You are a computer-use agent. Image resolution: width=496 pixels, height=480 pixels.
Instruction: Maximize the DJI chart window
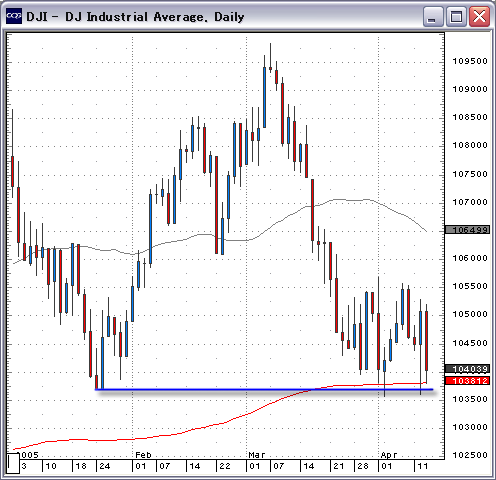point(456,17)
